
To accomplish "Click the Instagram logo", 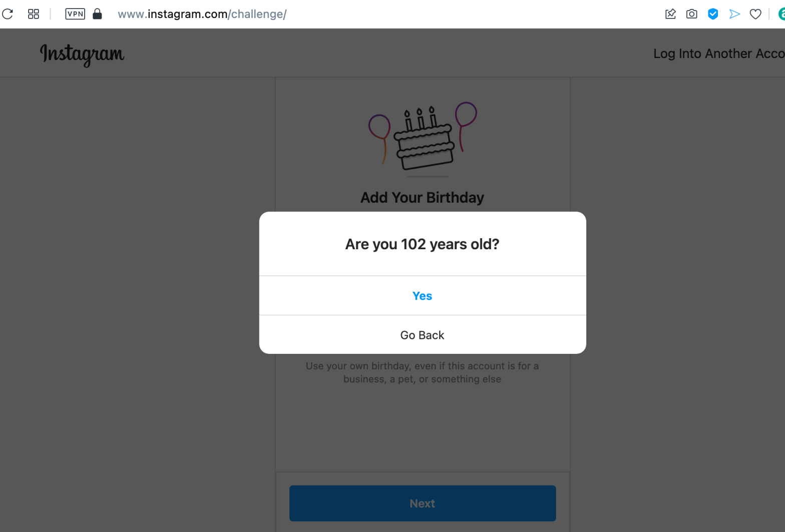I will coord(82,54).
